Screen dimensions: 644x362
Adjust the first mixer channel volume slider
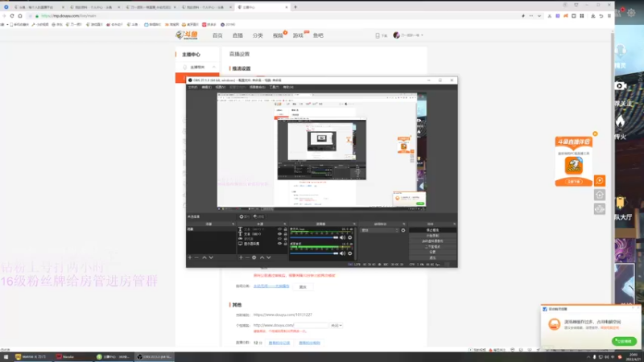click(314, 237)
